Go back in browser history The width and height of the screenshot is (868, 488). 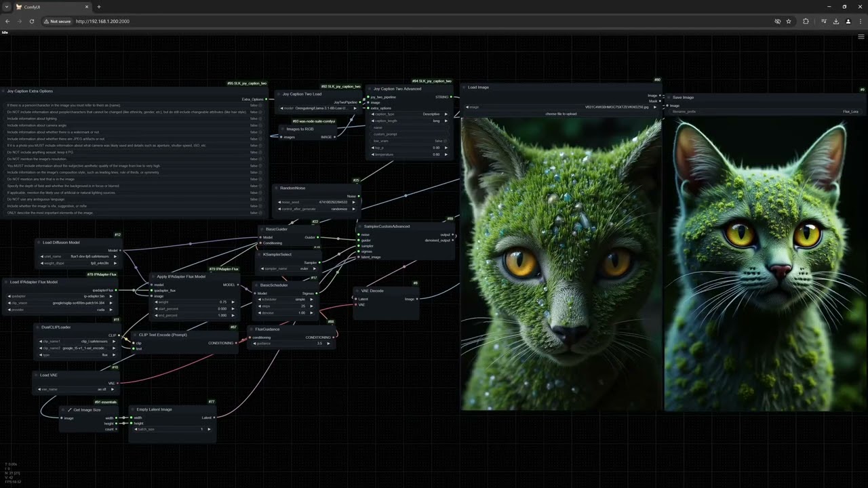pos(7,21)
